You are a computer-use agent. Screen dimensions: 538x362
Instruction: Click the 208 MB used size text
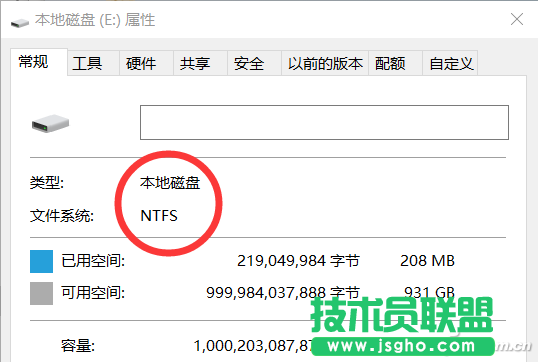pos(427,261)
